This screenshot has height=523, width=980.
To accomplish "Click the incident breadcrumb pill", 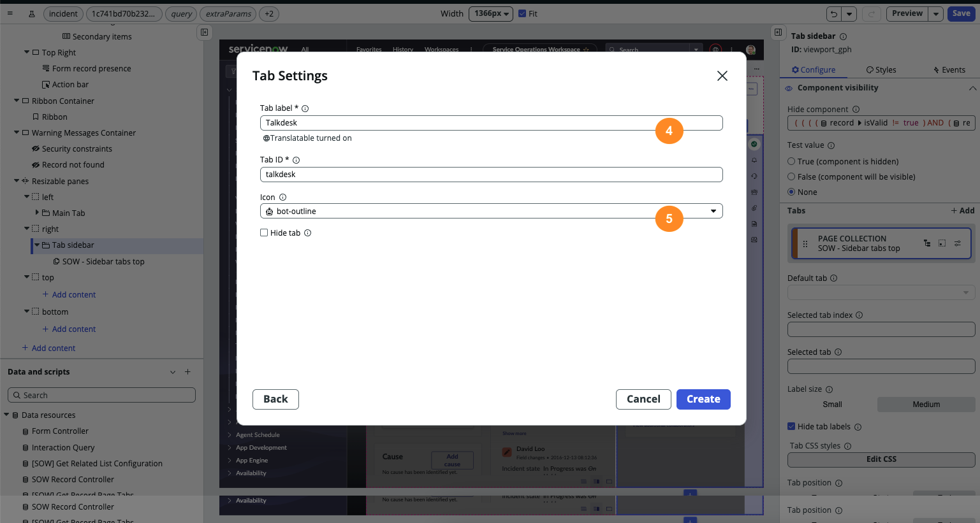I will coord(63,13).
